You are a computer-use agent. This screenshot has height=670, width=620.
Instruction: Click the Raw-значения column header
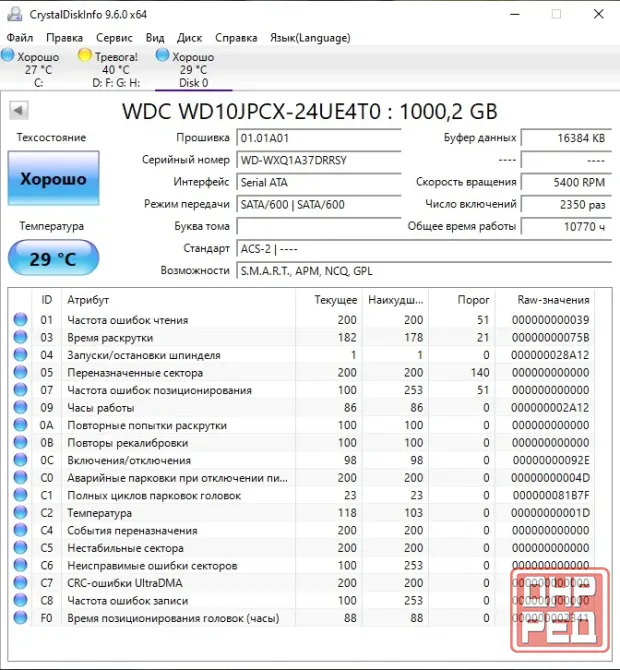544,300
